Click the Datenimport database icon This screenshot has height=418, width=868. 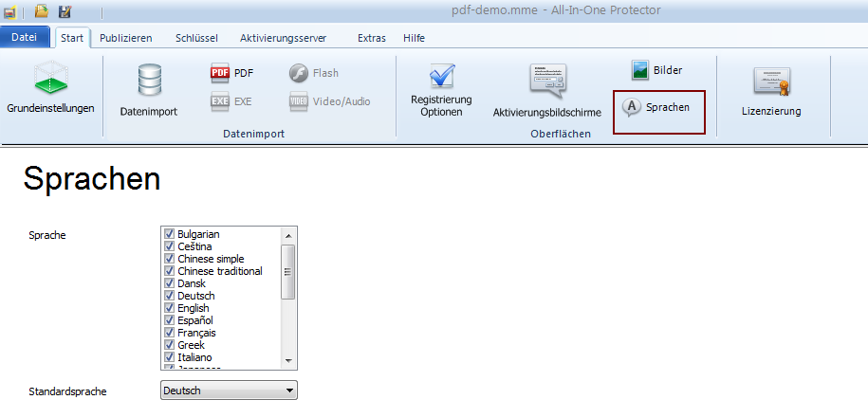tap(149, 82)
